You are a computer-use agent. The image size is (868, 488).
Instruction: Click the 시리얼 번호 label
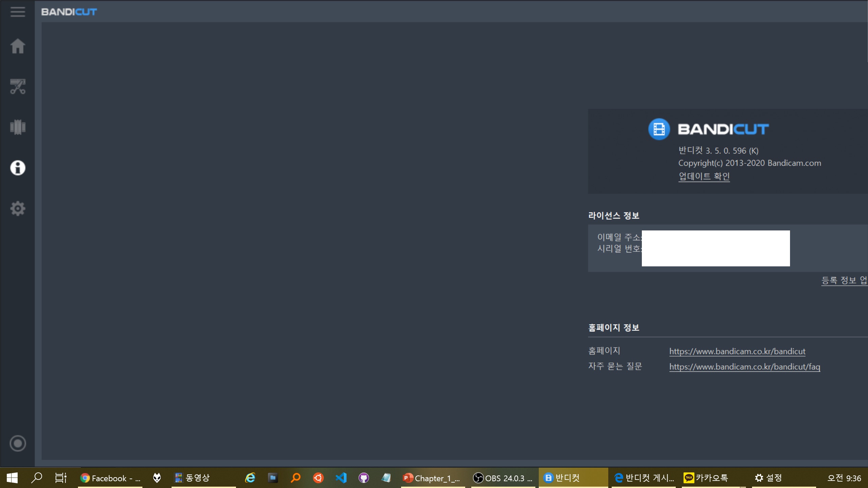point(619,248)
